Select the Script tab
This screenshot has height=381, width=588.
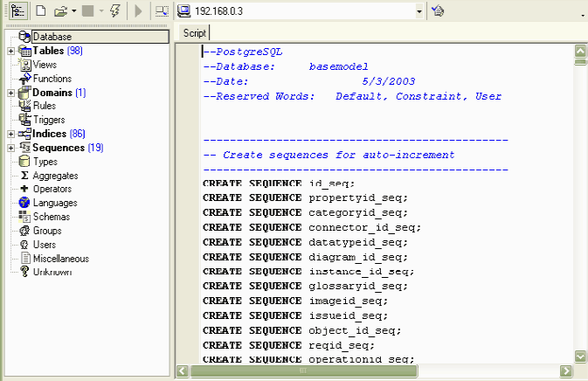(x=194, y=33)
